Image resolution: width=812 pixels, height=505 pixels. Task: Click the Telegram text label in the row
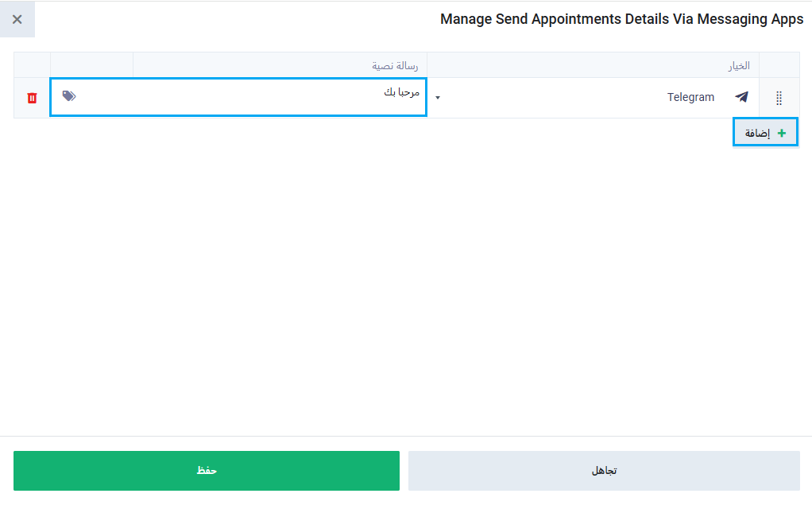tap(690, 98)
